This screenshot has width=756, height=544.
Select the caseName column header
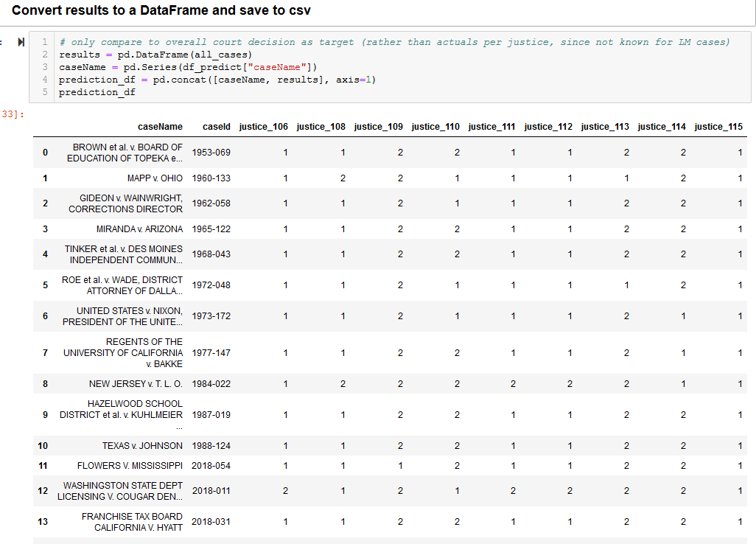[x=160, y=126]
